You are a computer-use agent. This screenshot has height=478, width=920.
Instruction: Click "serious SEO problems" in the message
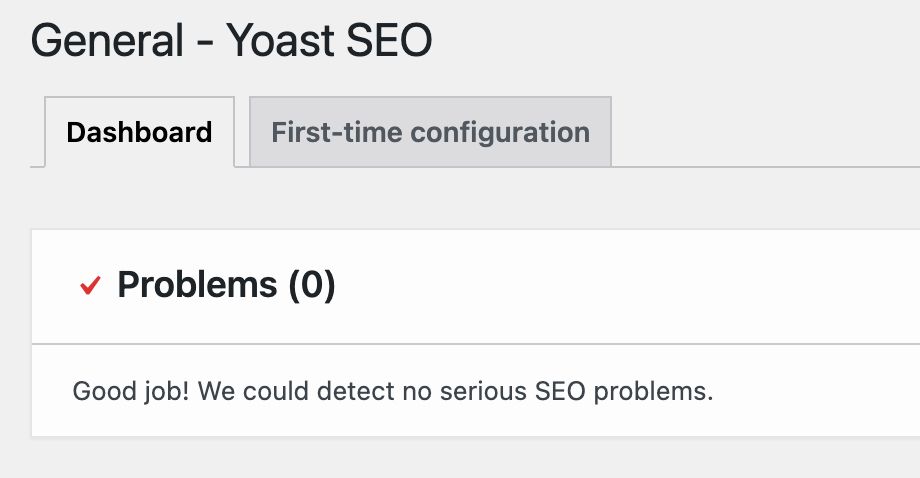600,391
